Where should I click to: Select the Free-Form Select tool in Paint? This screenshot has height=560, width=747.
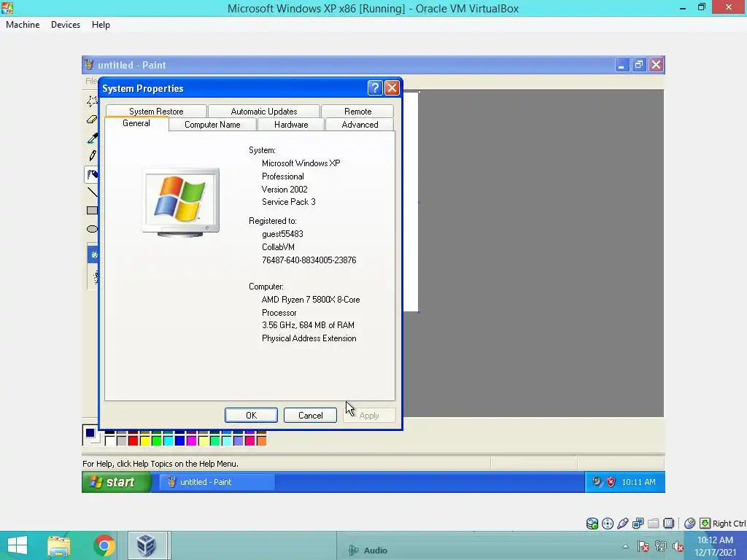tap(93, 101)
